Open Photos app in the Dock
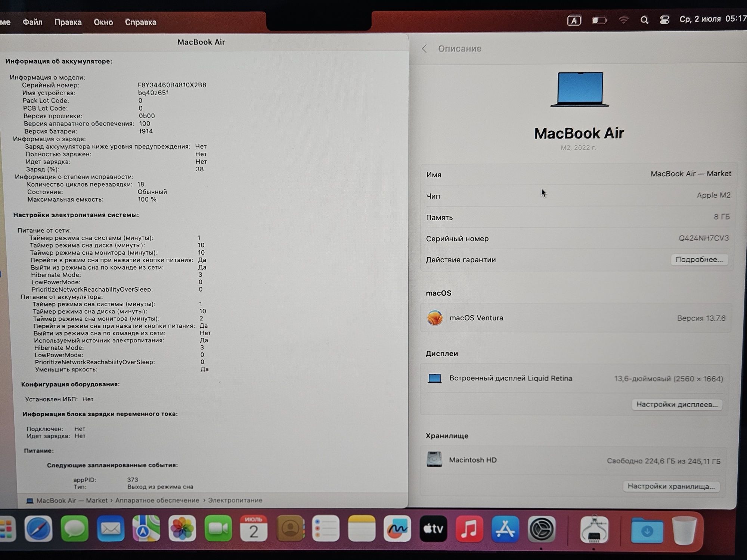Viewport: 747px width, 560px height. 182,529
